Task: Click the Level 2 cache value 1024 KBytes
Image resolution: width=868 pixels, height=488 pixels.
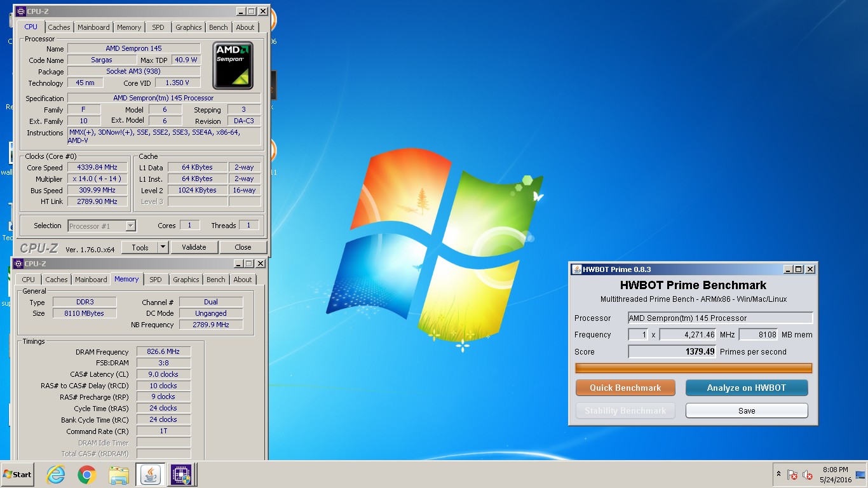Action: [198, 190]
